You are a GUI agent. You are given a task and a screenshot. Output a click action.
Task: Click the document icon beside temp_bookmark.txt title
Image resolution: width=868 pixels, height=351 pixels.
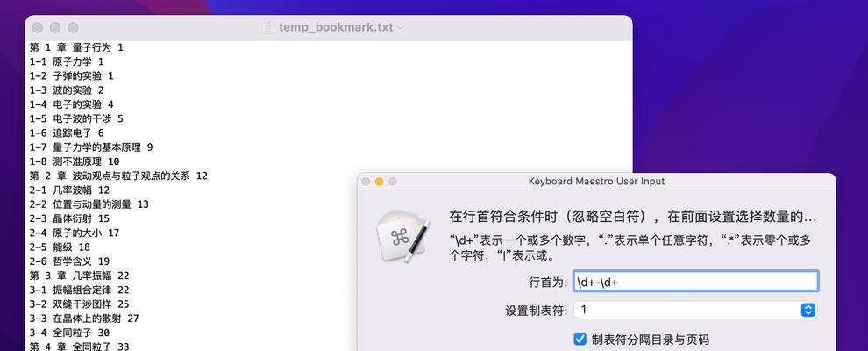268,27
